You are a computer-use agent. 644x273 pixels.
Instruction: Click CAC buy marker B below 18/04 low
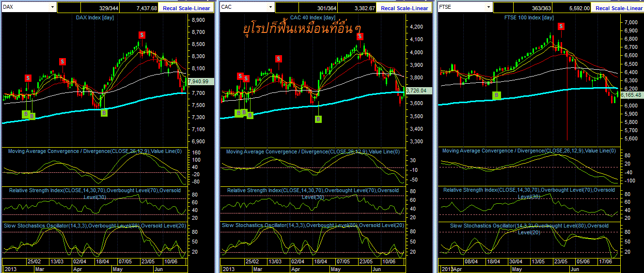coord(318,119)
